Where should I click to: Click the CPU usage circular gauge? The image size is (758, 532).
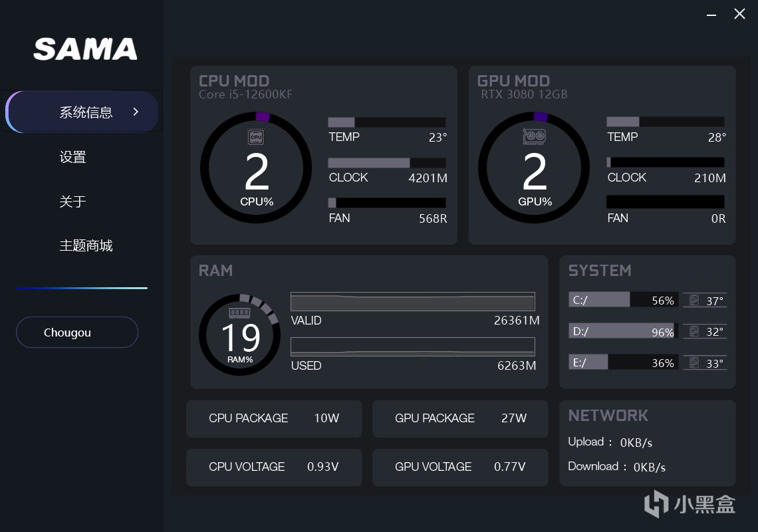tap(256, 168)
